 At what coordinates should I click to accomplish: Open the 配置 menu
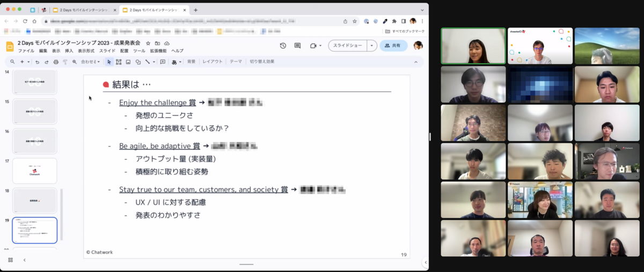[125, 51]
